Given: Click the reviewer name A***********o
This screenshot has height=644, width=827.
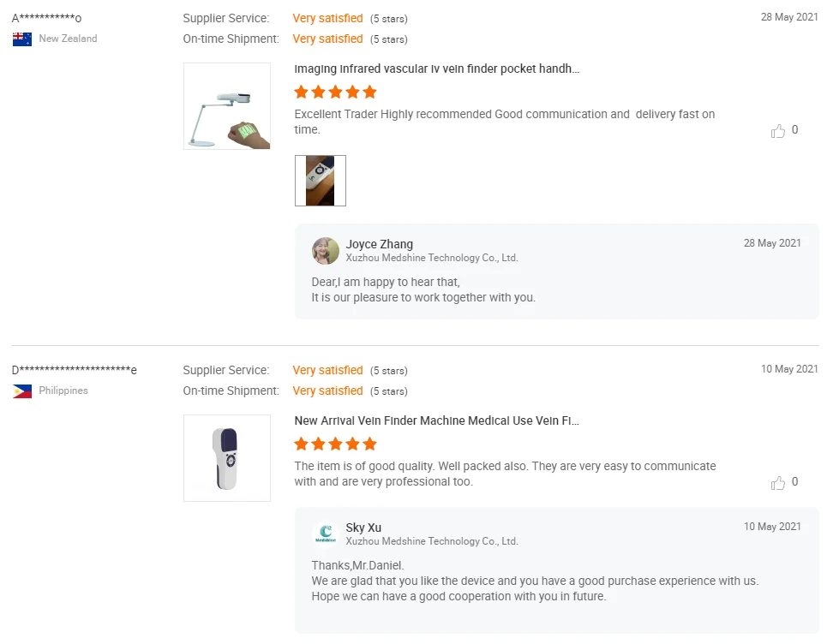Looking at the screenshot, I should coord(47,18).
